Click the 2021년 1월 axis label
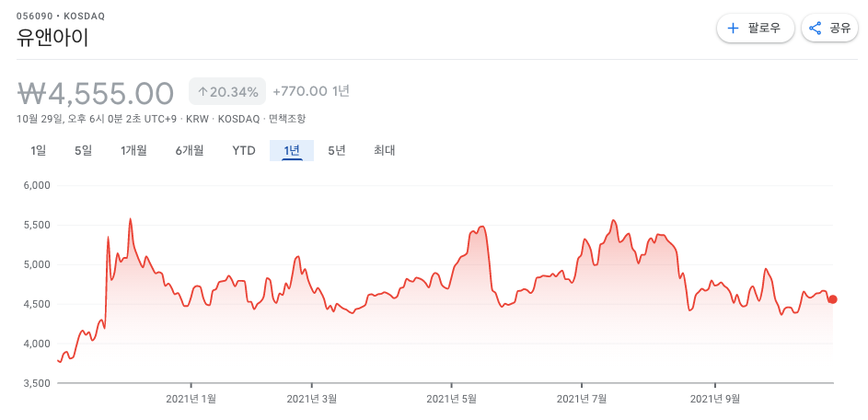The image size is (868, 420). [191, 399]
